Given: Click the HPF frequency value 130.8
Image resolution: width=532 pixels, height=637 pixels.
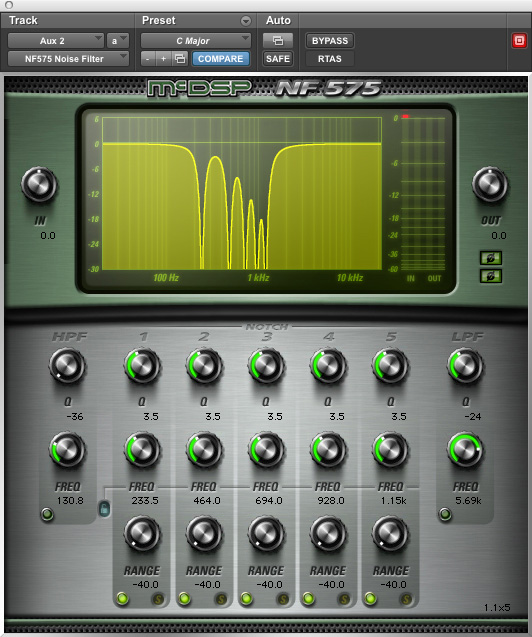Looking at the screenshot, I should click(70, 500).
